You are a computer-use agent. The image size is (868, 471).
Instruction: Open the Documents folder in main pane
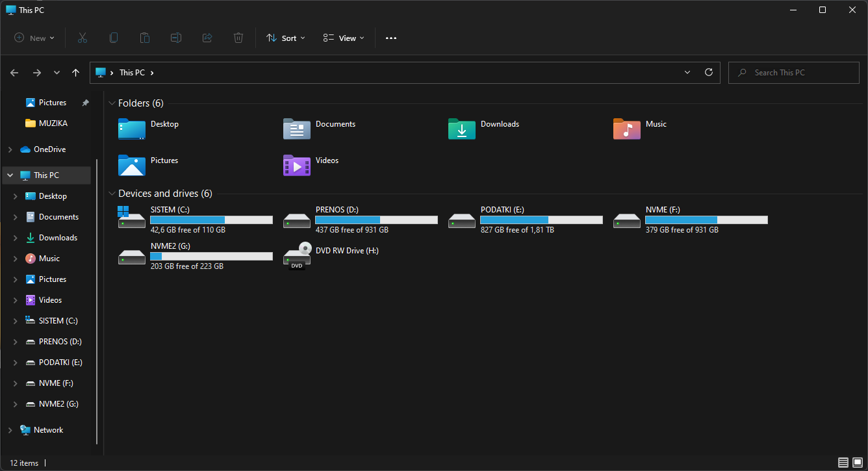[x=297, y=129]
